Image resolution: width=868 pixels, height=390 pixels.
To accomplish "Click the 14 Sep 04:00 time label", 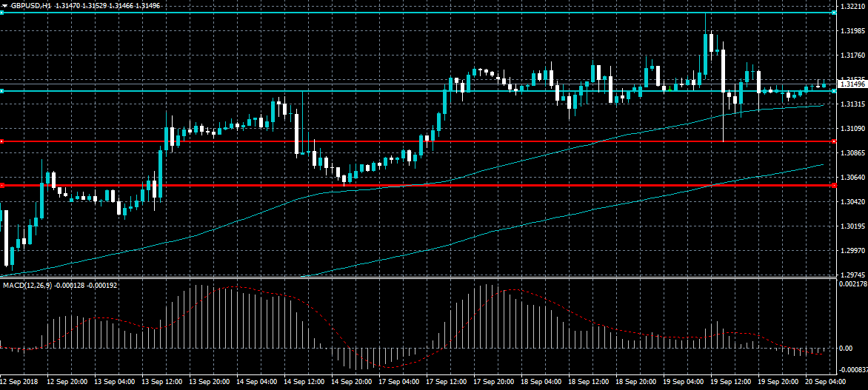I will pos(256,382).
